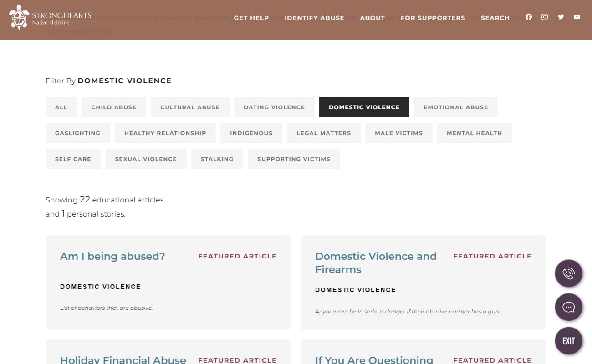Open the StrongHearts YouTube icon
Screen dimensions: 592x364
coord(577,17)
